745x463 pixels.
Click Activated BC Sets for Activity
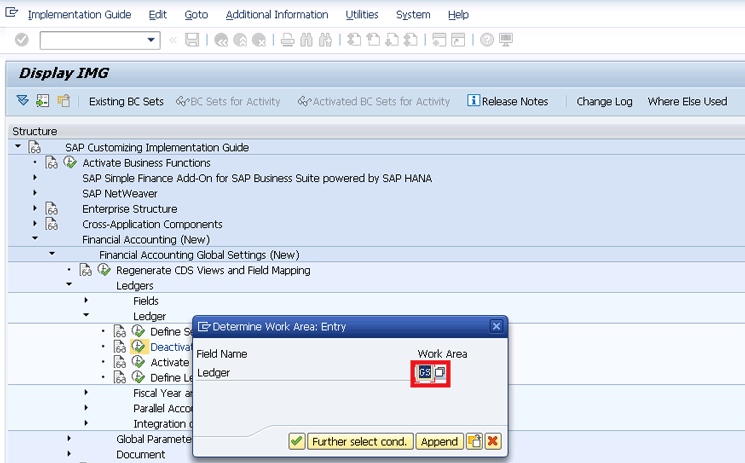[373, 101]
